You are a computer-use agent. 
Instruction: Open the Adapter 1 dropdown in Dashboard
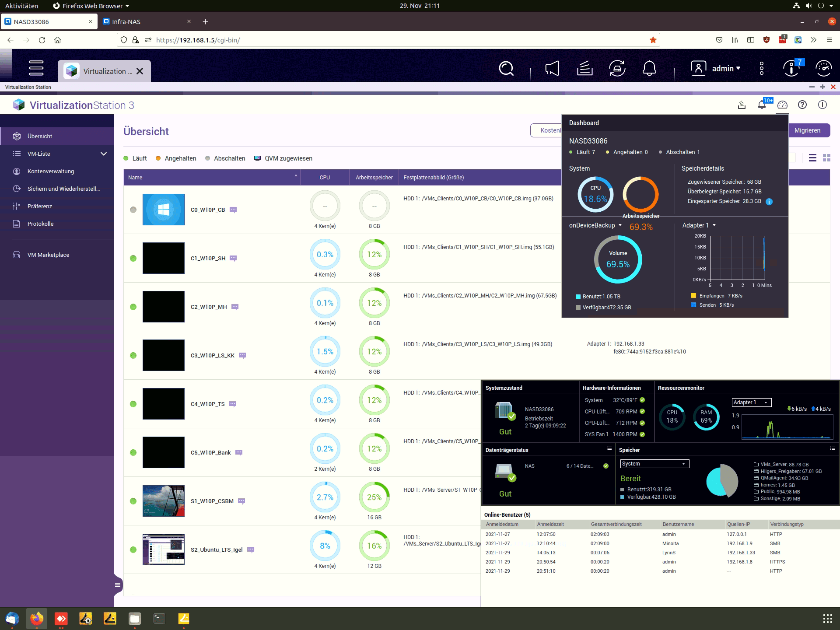coord(699,225)
